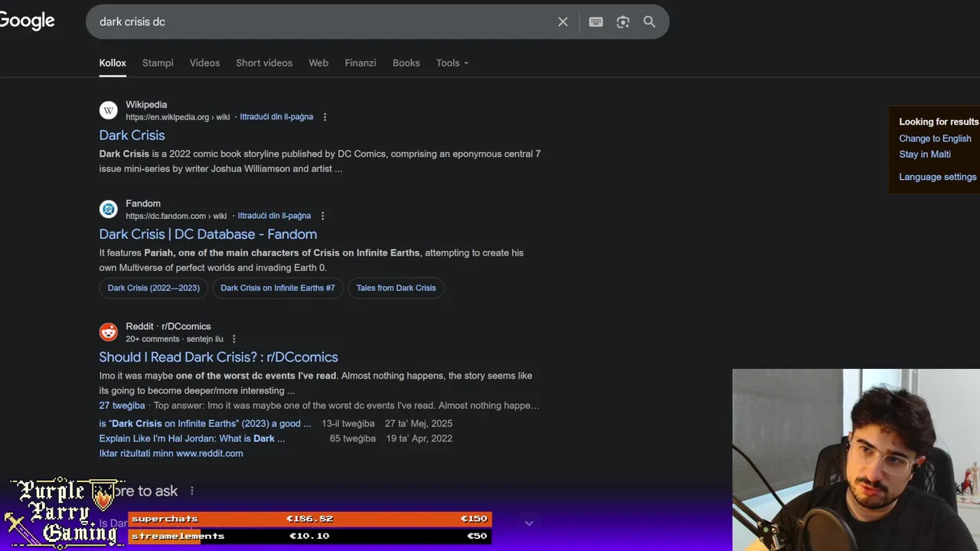This screenshot has width=980, height=551.
Task: Open the Short videos tab
Action: (264, 63)
